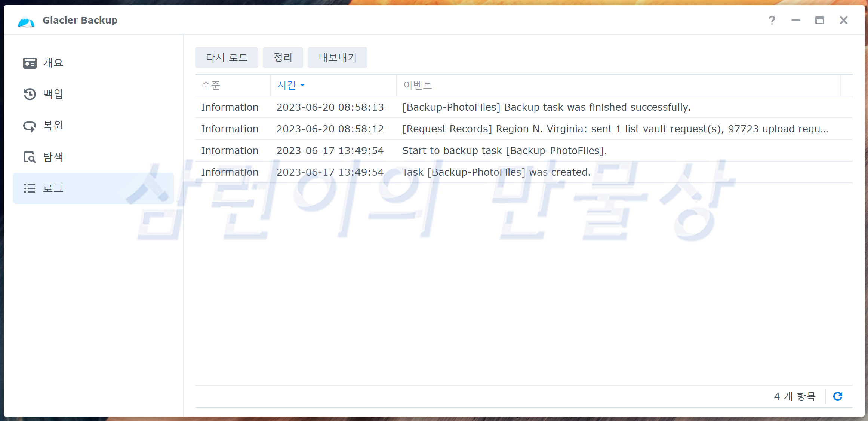Switch to the 복원 section
868x421 pixels.
53,126
